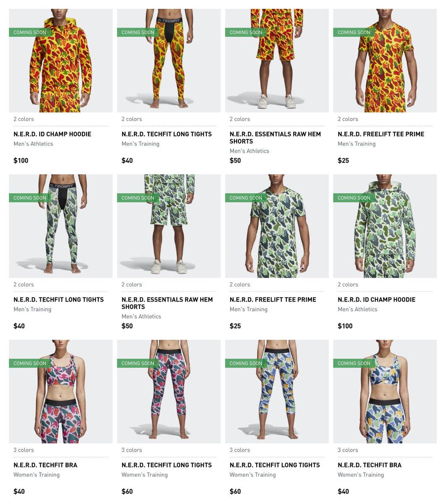View the orange Freelift Tee Prime image
446x504 pixels.
pos(385,60)
